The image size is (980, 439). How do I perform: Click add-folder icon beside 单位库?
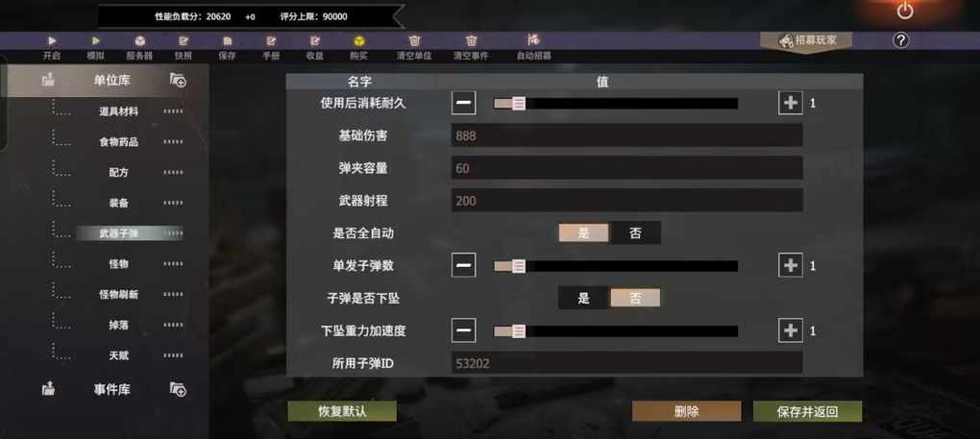(178, 80)
